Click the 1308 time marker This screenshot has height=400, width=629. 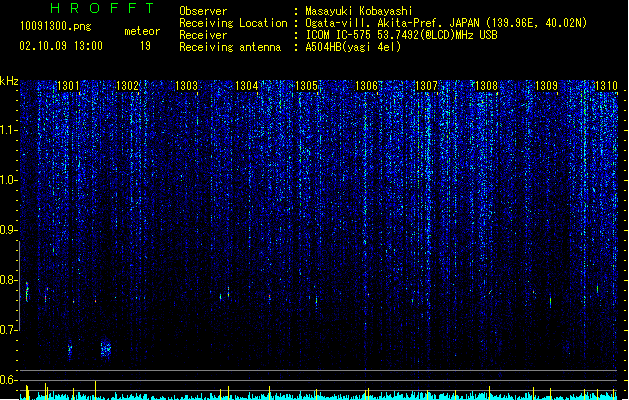tap(486, 86)
